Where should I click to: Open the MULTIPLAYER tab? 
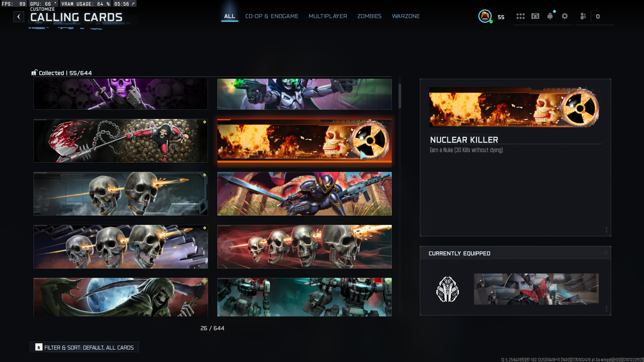click(x=328, y=16)
